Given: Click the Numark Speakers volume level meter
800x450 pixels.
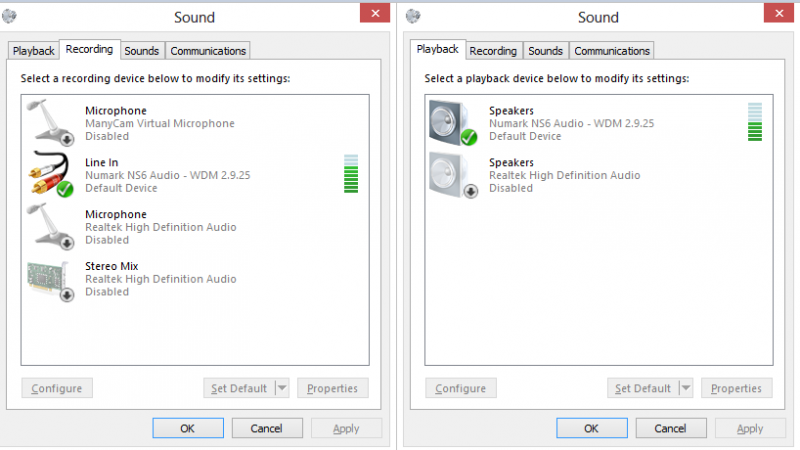Looking at the screenshot, I should 755,122.
